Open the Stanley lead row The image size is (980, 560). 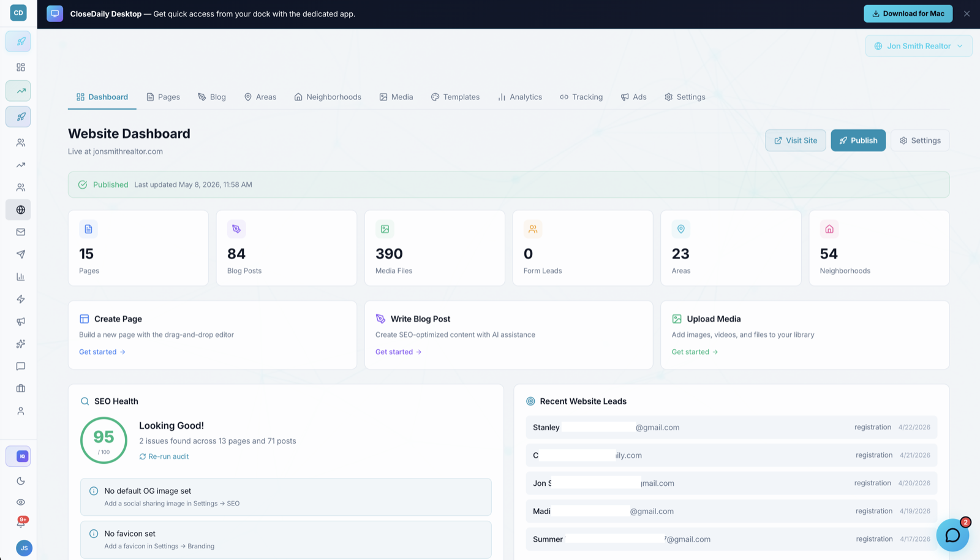[731, 427]
